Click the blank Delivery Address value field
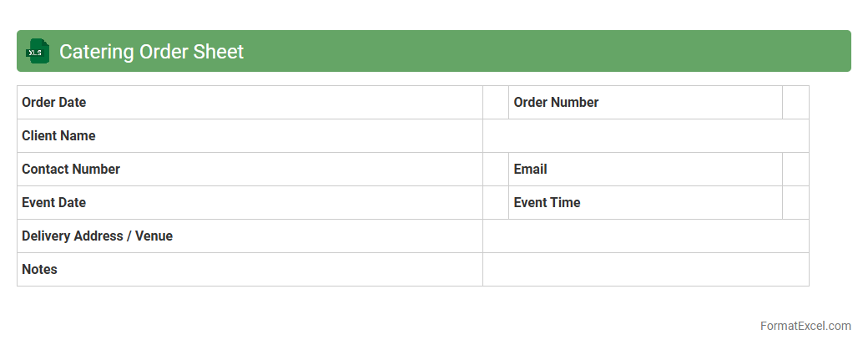Image resolution: width=868 pixels, height=350 pixels. click(645, 236)
